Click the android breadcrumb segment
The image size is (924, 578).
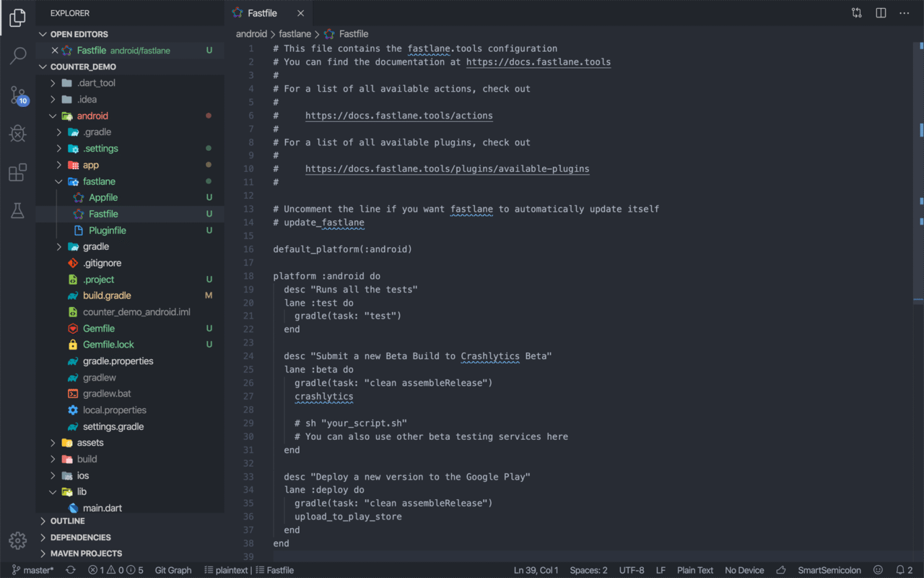click(251, 34)
